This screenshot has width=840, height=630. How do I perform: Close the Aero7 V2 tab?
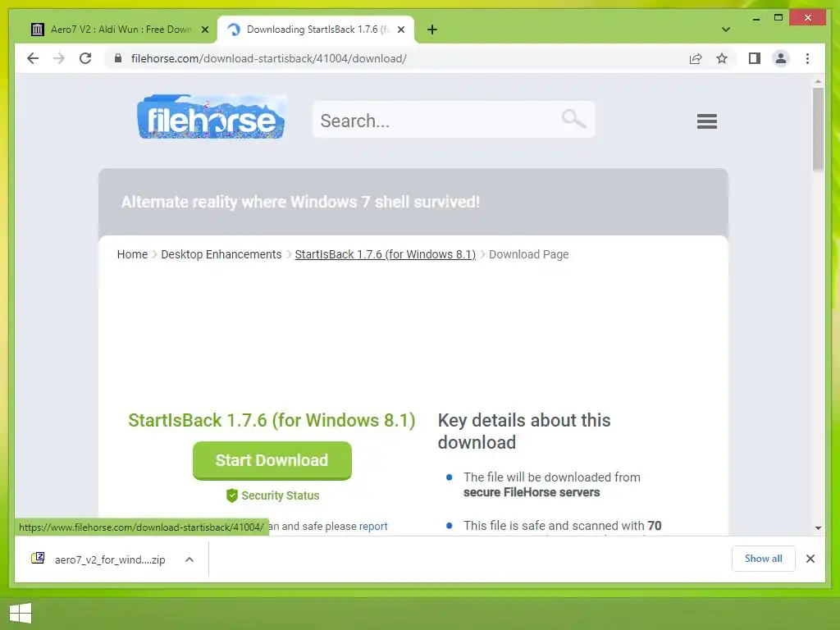coord(204,30)
